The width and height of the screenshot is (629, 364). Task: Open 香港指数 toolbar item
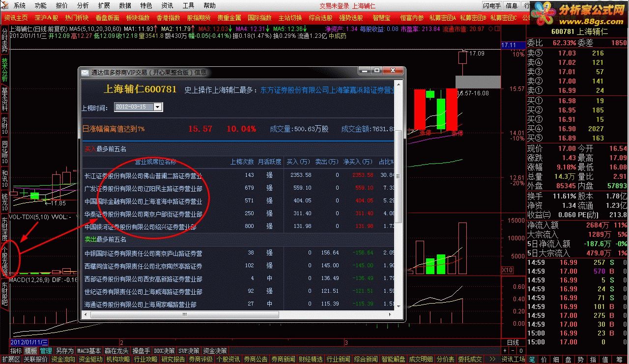pos(168,18)
